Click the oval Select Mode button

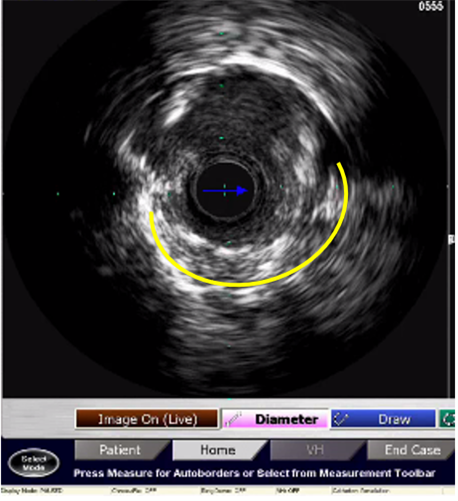34,463
